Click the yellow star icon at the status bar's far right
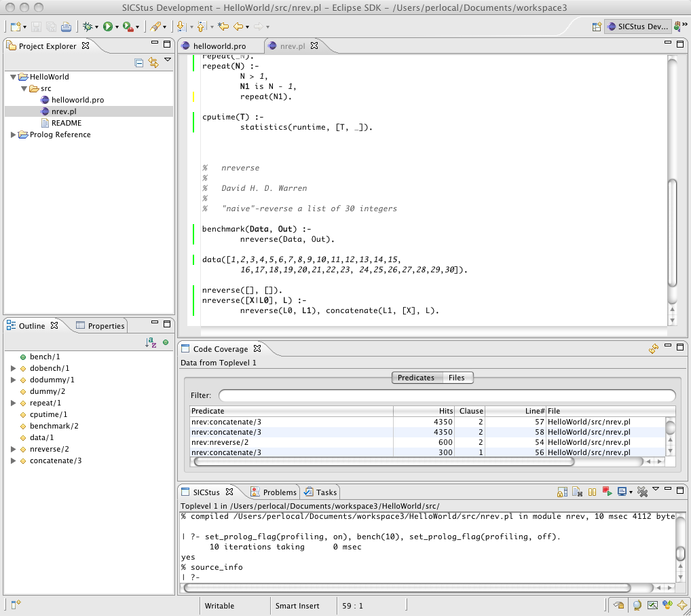The width and height of the screenshot is (691, 616). click(x=682, y=605)
